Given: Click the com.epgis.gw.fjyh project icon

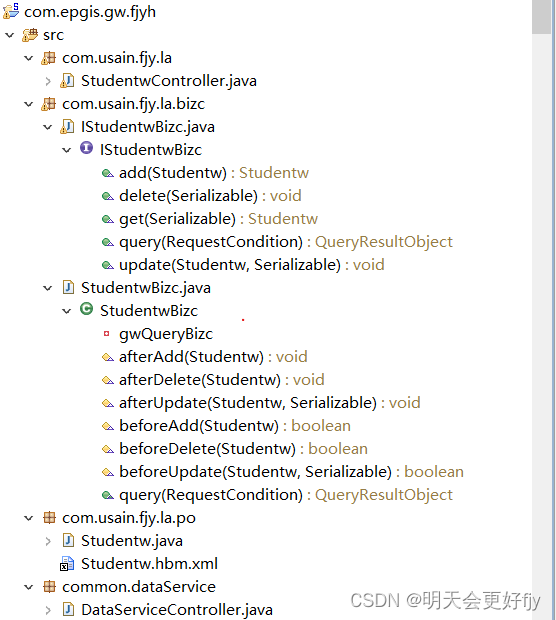Looking at the screenshot, I should click(x=11, y=11).
